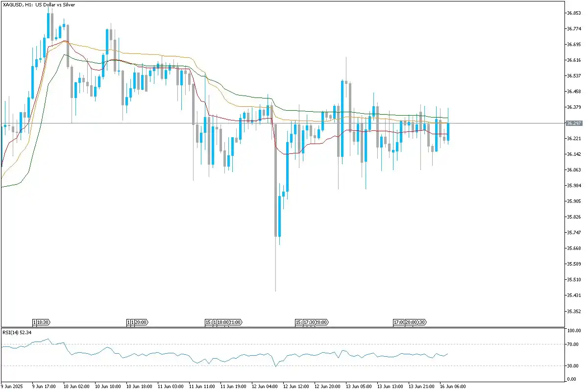Click the 36.537 price axis label

click(573, 76)
